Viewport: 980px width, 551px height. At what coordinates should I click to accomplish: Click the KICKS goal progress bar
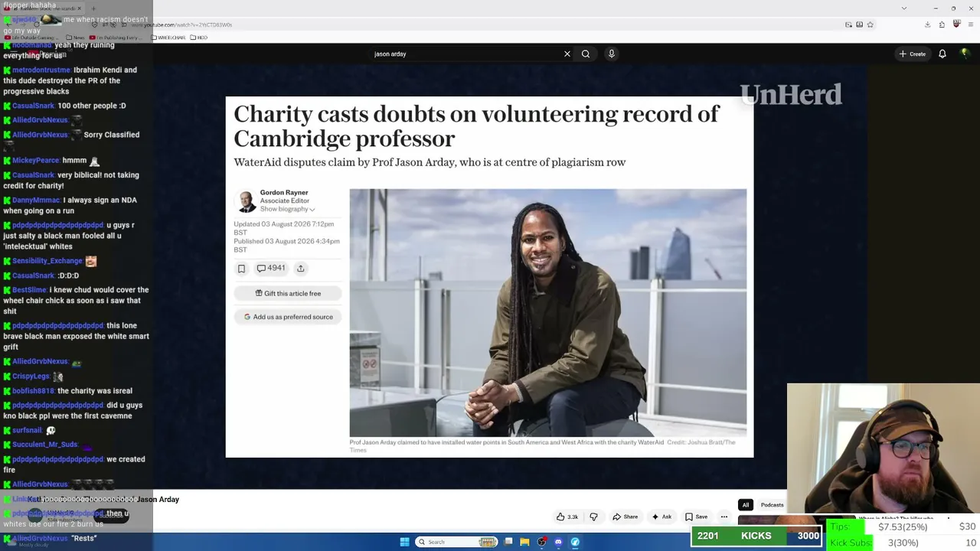756,536
